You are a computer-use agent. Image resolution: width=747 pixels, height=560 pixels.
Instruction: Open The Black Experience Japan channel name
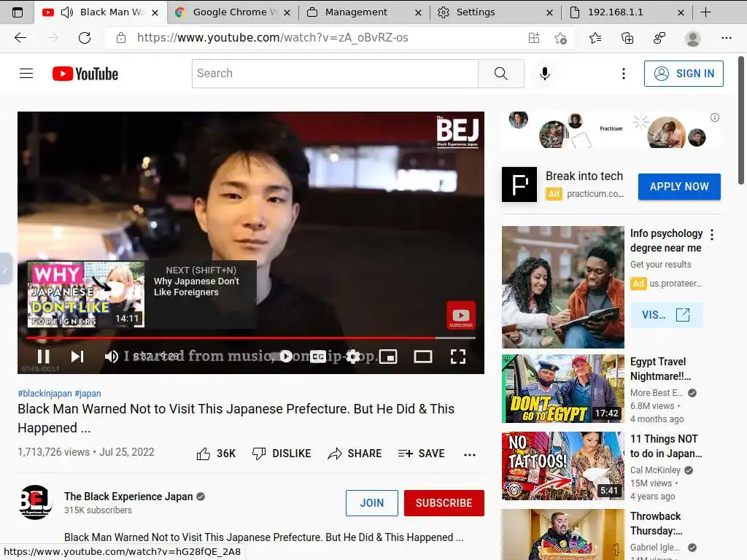(x=128, y=496)
